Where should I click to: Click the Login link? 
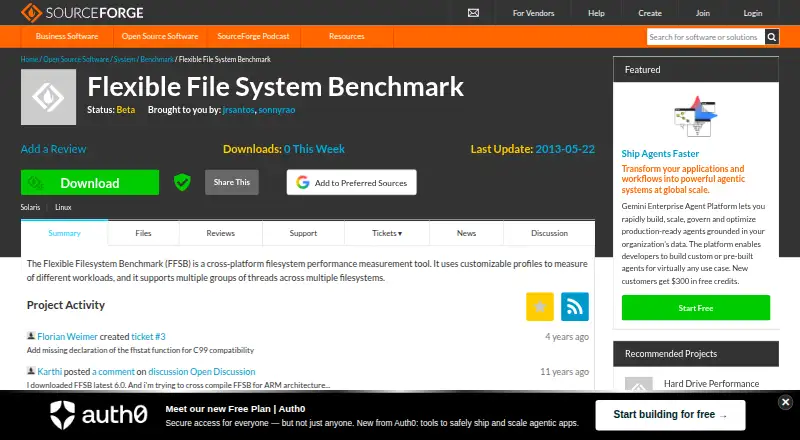click(753, 13)
